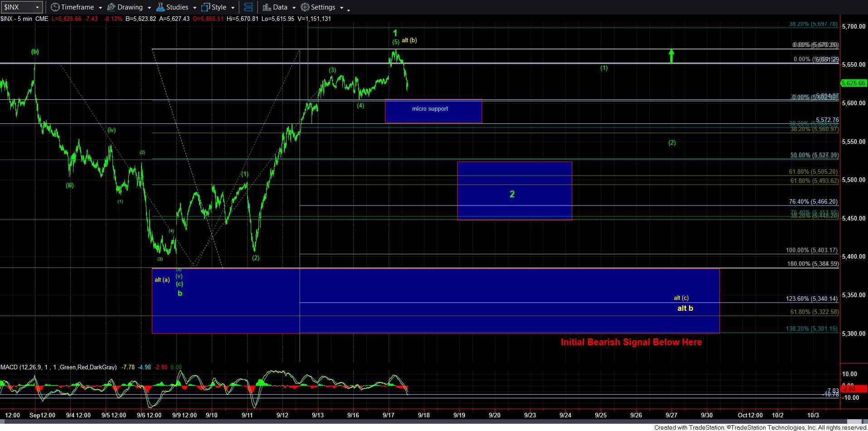This screenshot has height=431, width=868.
Task: Expand the arrow next to Settings
Action: click(341, 8)
